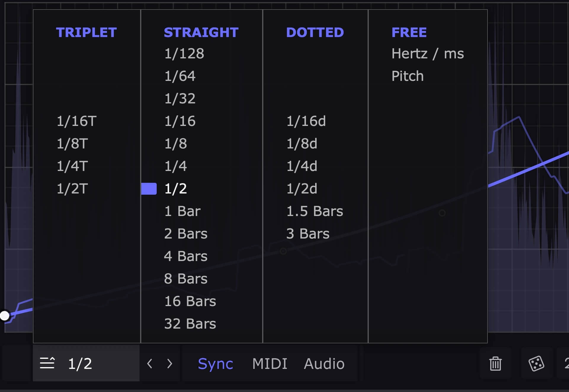Select 1/16T triplet rate
This screenshot has height=392, width=569.
click(76, 121)
